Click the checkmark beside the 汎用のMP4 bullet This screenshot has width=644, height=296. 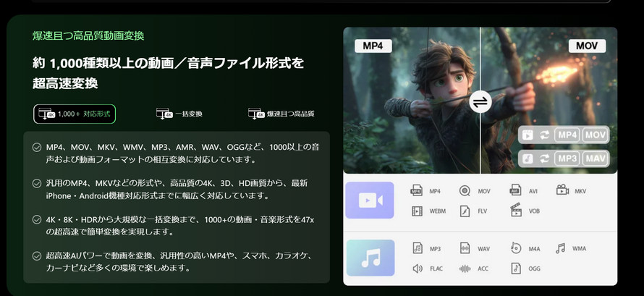pyautogui.click(x=37, y=183)
